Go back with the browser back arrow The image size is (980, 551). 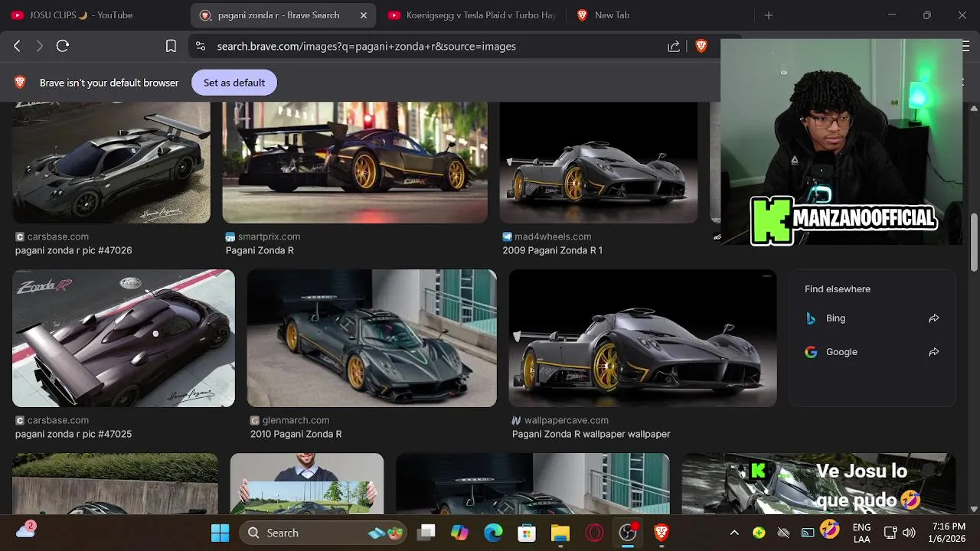tap(17, 46)
